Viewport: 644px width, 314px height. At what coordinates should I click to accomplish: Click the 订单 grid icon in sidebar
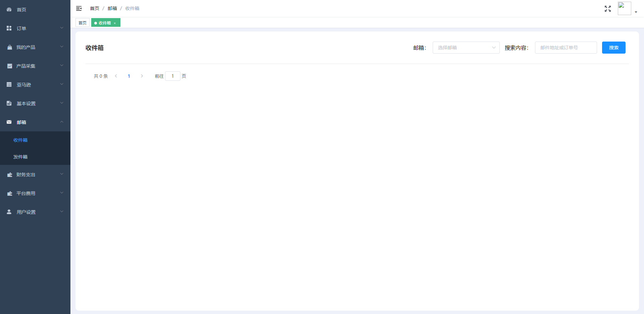[9, 28]
